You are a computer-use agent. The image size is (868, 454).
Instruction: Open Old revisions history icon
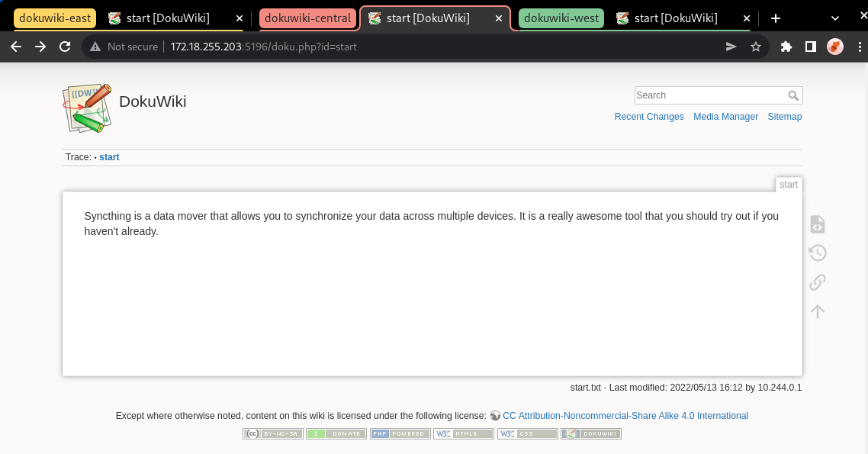817,253
